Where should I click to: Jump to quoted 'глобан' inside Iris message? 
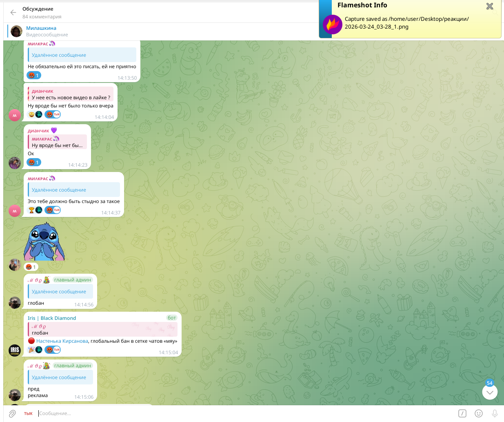102,329
